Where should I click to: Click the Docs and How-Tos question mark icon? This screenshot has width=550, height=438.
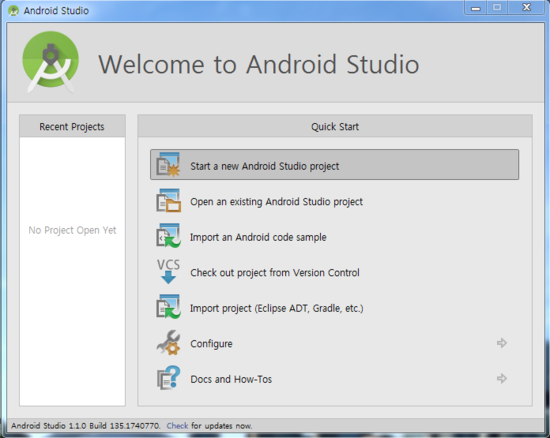(x=168, y=378)
